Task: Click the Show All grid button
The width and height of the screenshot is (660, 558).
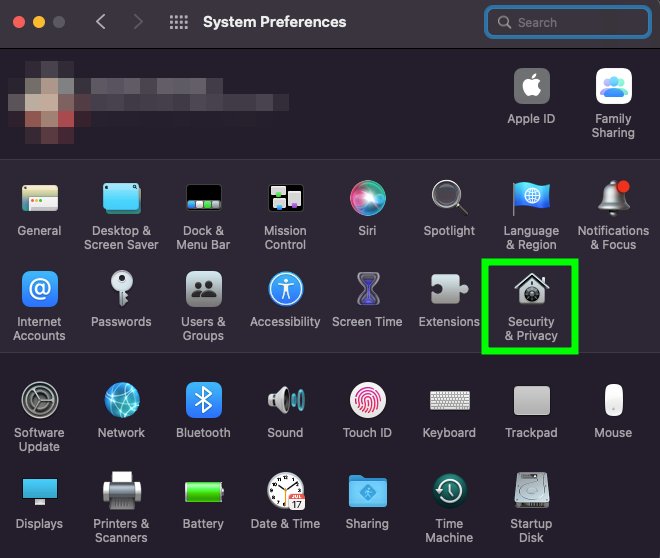Action: (179, 22)
